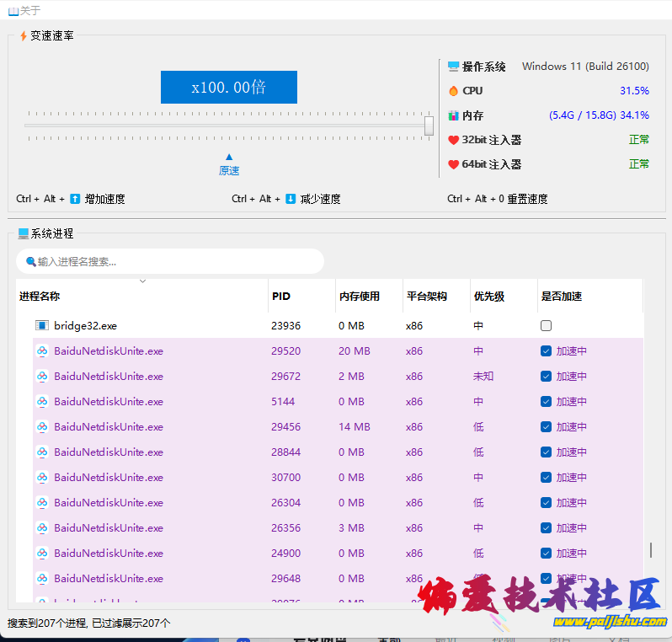Click the 输入进程名搜索 search field
Image resolution: width=672 pixels, height=642 pixels.
pos(173,261)
